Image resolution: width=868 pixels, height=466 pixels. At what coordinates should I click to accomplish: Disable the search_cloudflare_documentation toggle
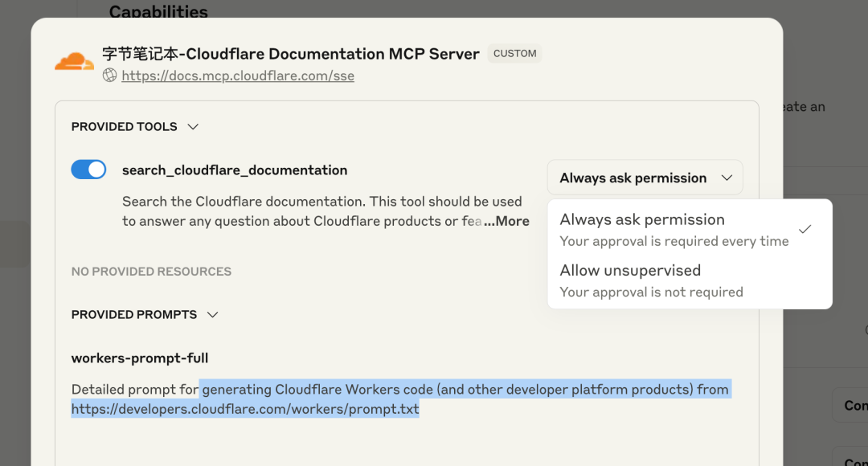coord(88,170)
